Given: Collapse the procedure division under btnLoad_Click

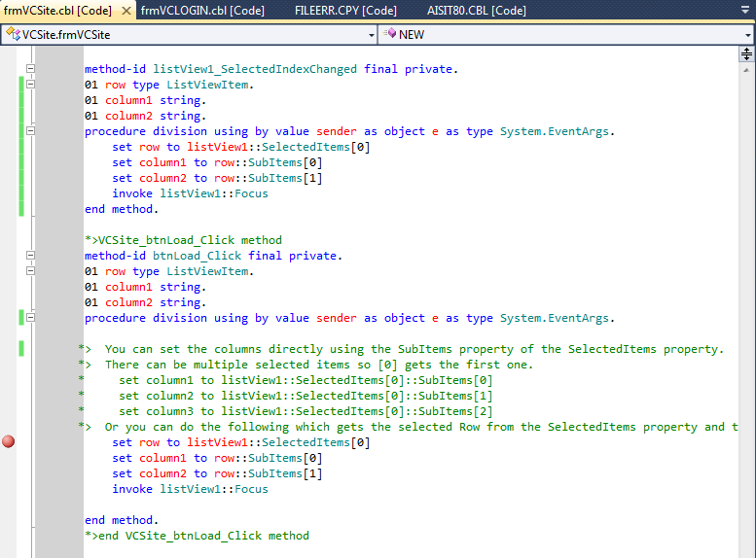Looking at the screenshot, I should click(x=30, y=318).
